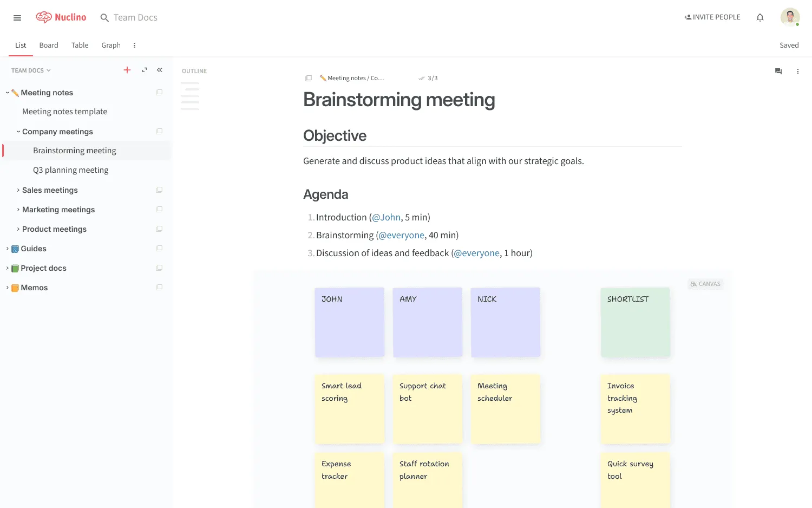Viewport: 812px width, 508px height.
Task: Open the notifications bell
Action: coord(760,17)
